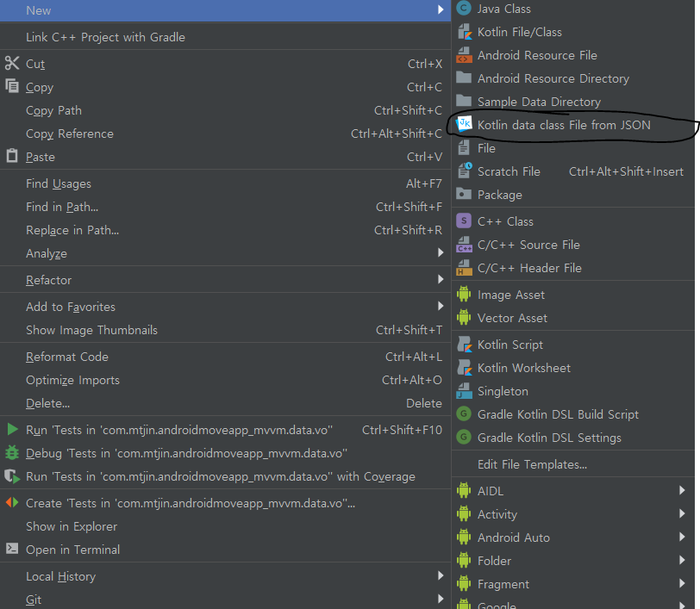Expand the Fragment submenu arrow

click(682, 583)
